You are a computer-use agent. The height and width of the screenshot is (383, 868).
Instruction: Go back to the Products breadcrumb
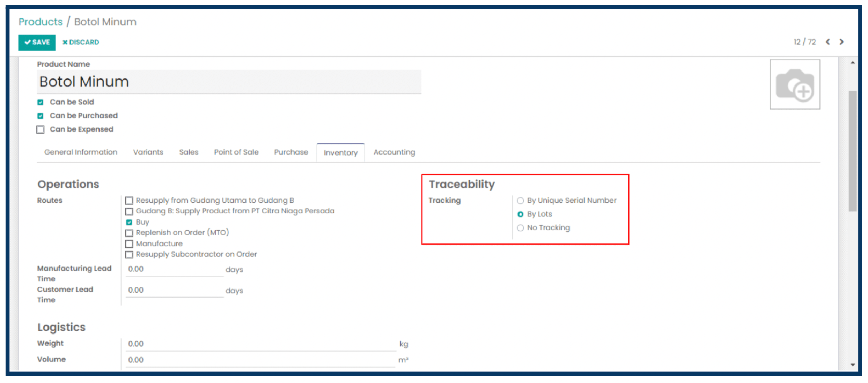(41, 22)
